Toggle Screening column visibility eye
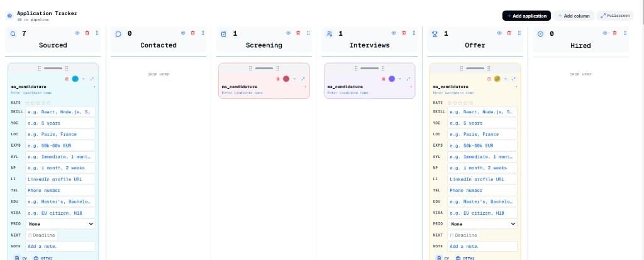 tap(288, 33)
